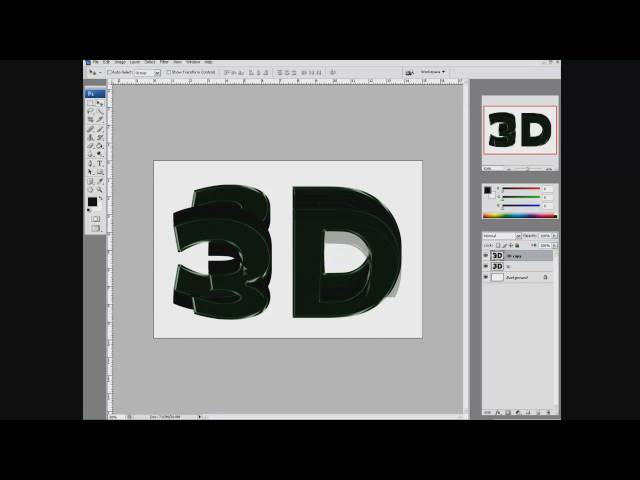Hide the 3D copy layer with eye icon

(486, 256)
